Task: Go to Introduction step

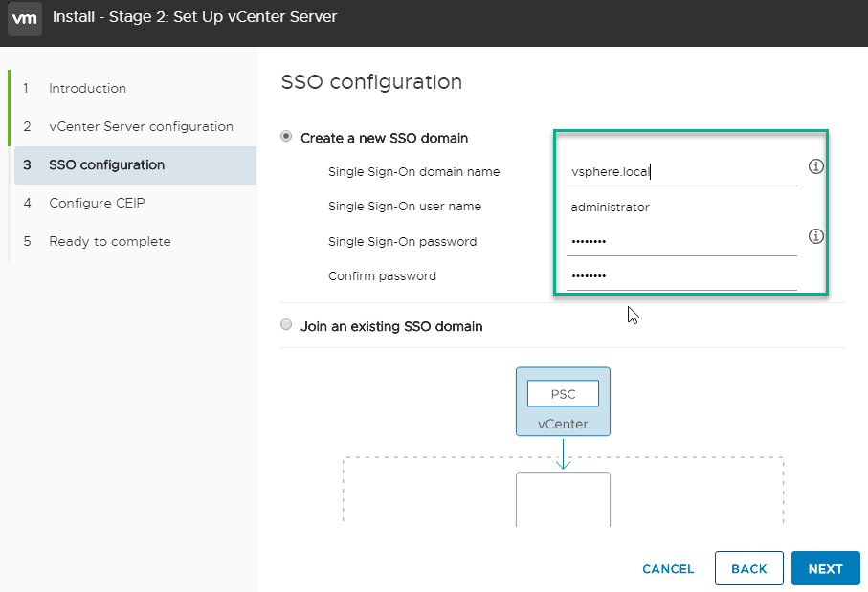Action: pos(87,88)
